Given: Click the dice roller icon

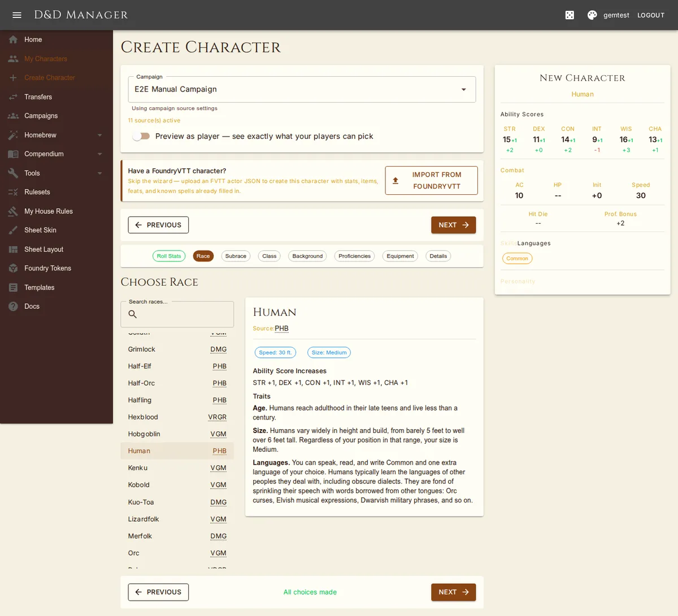Looking at the screenshot, I should tap(570, 15).
